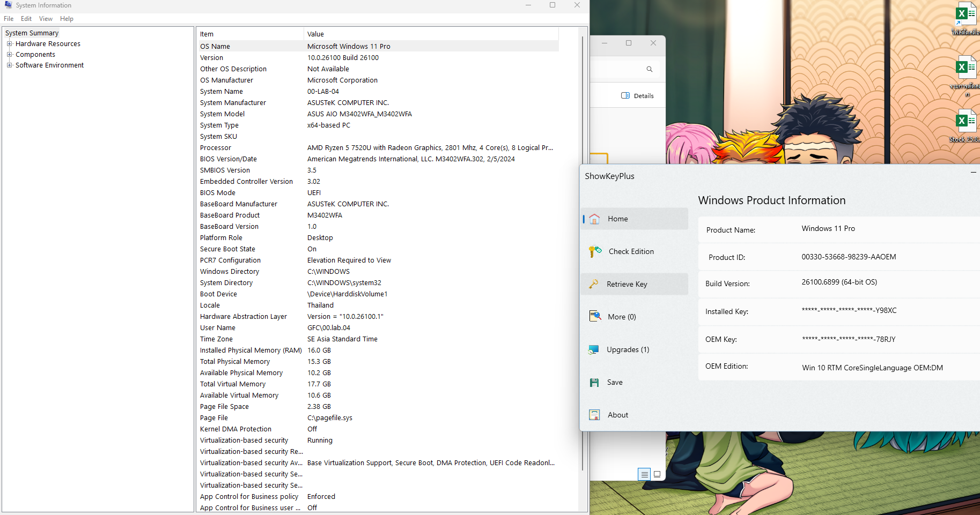Image resolution: width=980 pixels, height=515 pixels.
Task: Select System Summary in the tree
Action: 32,33
